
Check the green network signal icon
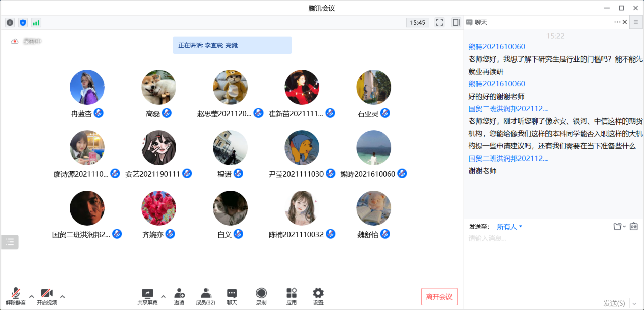[36, 22]
